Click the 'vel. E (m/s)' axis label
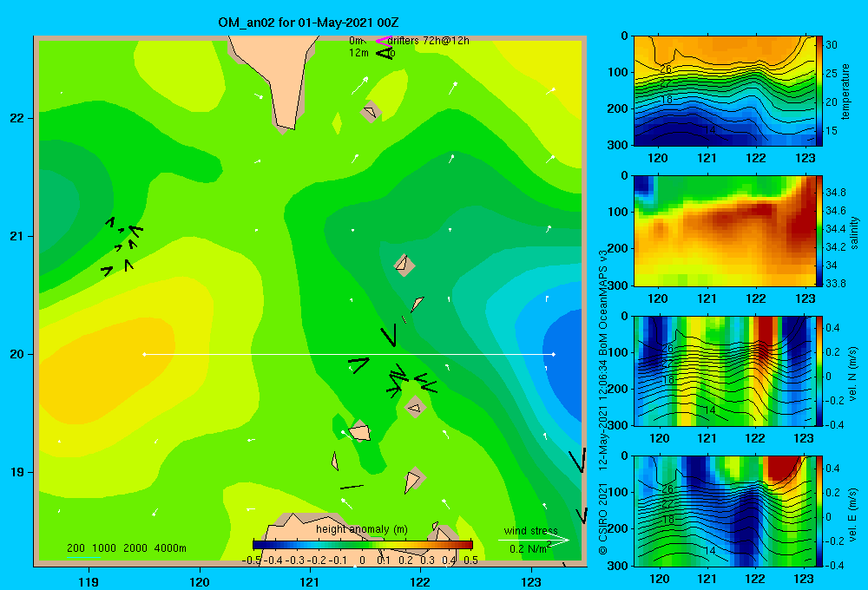868x590 pixels. 853,514
